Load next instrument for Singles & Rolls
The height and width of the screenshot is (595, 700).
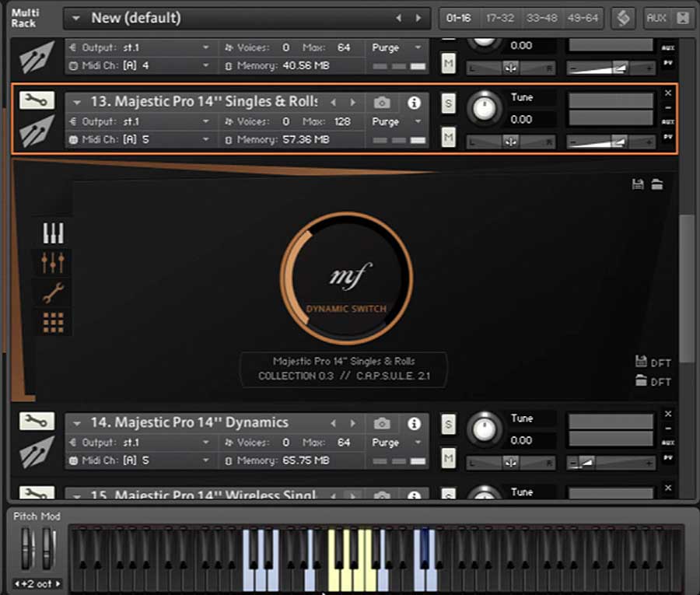352,103
